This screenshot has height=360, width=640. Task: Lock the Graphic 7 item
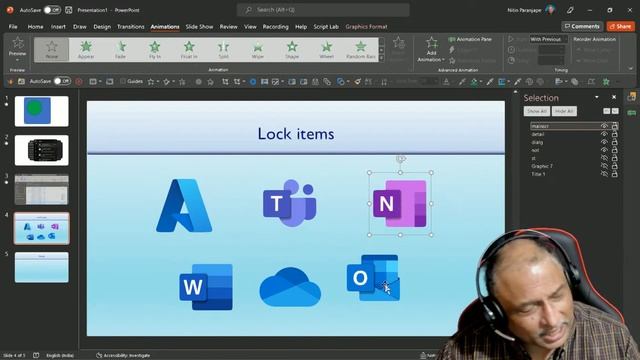click(x=614, y=166)
